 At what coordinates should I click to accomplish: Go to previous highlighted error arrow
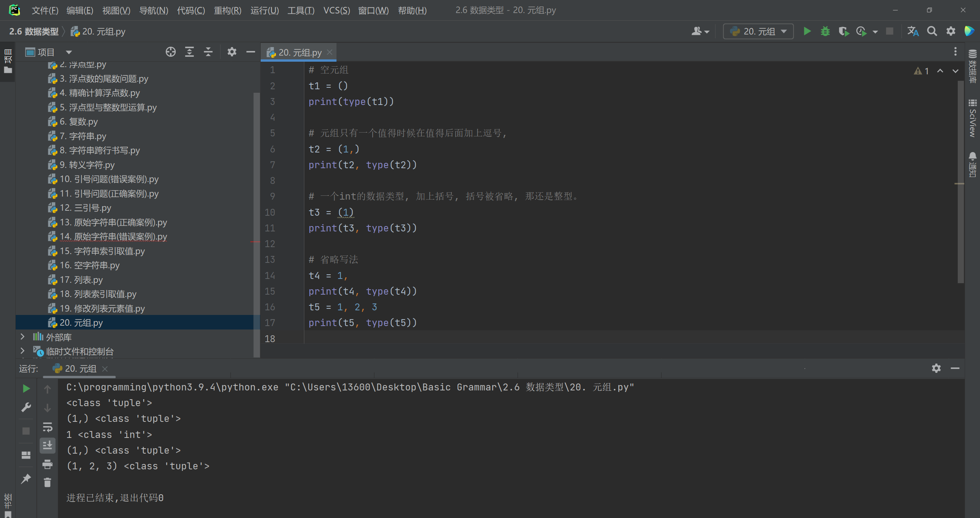940,71
